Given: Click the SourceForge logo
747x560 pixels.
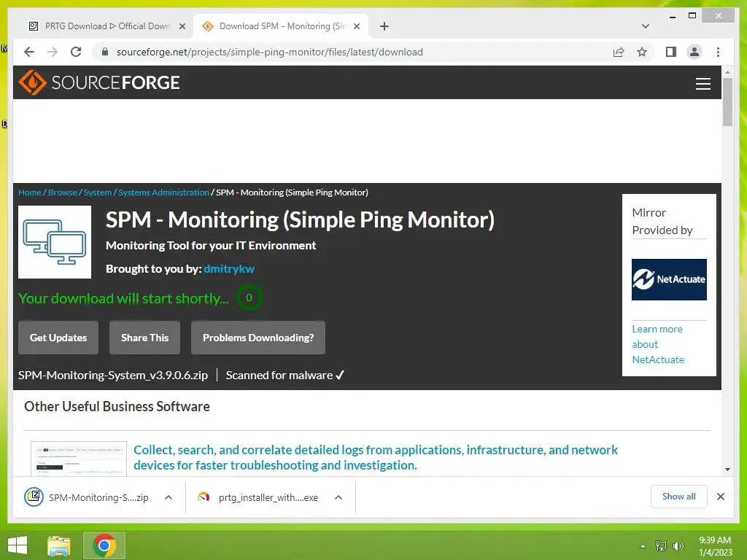Looking at the screenshot, I should click(98, 82).
